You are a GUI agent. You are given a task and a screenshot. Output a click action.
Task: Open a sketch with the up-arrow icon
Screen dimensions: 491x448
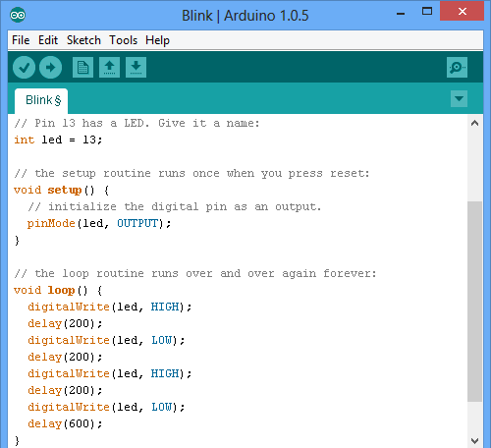(109, 68)
